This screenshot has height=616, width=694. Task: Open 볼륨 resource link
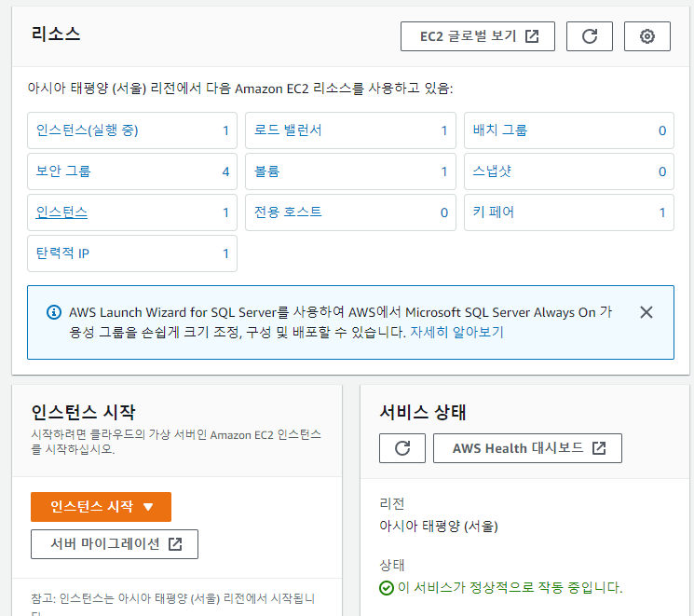tap(267, 171)
